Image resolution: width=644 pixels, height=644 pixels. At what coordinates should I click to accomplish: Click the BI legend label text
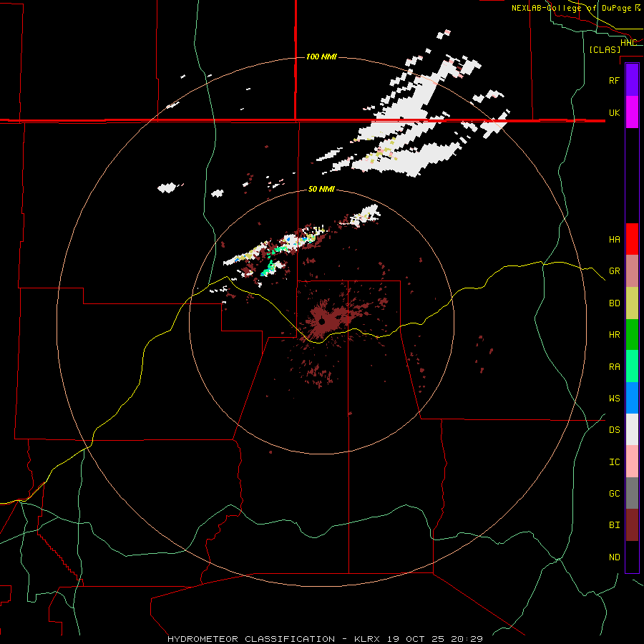pyautogui.click(x=614, y=525)
